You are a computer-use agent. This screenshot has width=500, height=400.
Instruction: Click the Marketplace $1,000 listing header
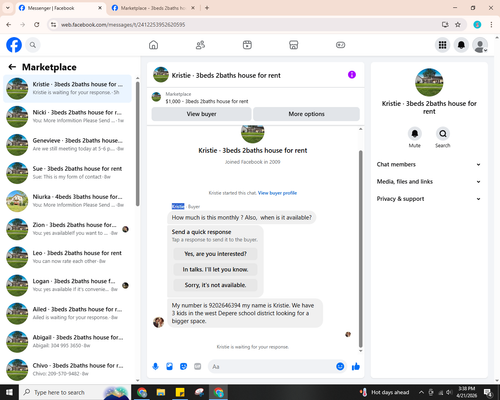pyautogui.click(x=255, y=98)
